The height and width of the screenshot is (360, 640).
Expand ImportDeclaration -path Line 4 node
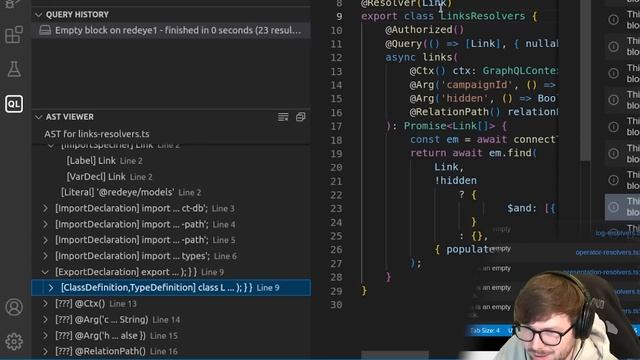[x=45, y=224]
